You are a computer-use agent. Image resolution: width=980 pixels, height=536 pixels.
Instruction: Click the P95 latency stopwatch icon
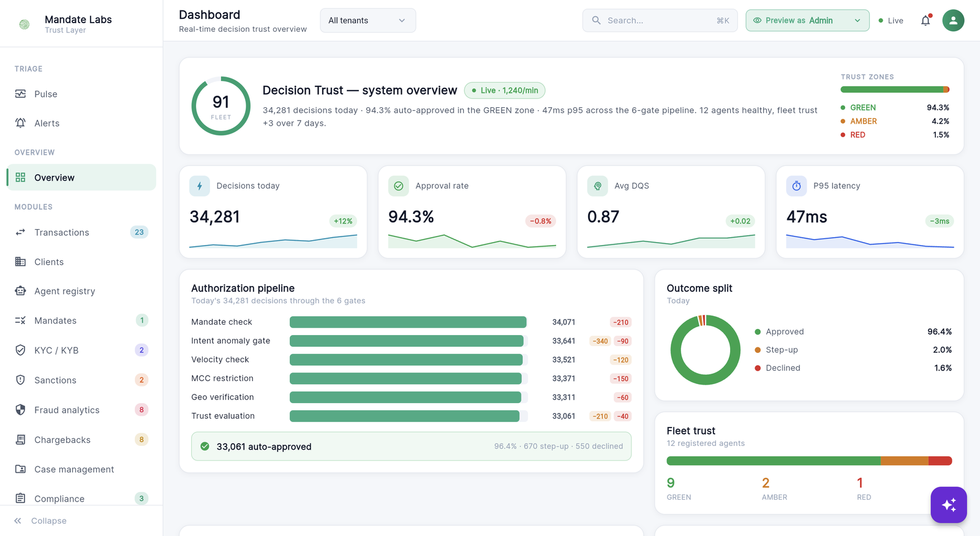click(797, 186)
